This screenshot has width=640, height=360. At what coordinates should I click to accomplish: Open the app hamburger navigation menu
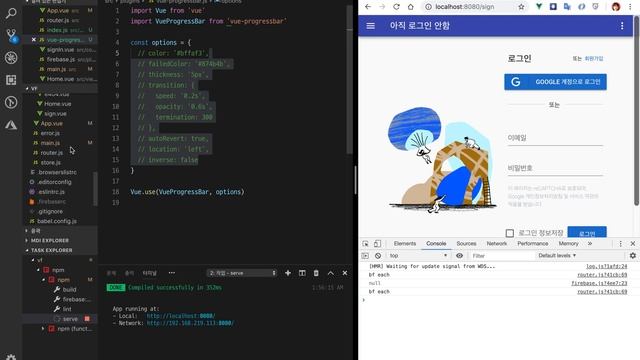point(371,26)
